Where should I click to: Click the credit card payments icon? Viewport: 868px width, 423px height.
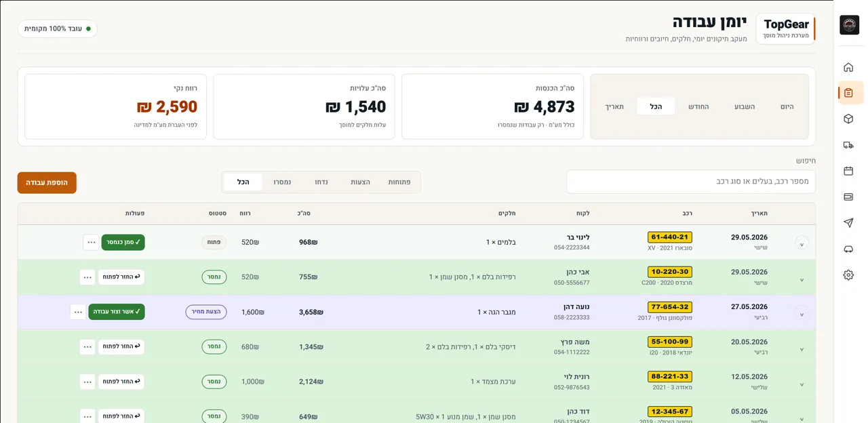(848, 197)
